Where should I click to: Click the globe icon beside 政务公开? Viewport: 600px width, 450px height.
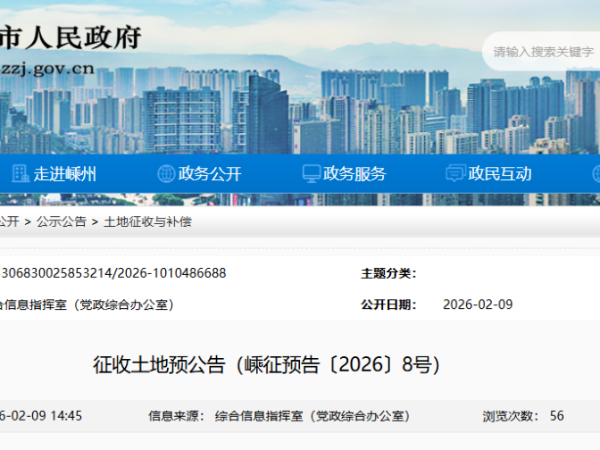[x=166, y=173]
